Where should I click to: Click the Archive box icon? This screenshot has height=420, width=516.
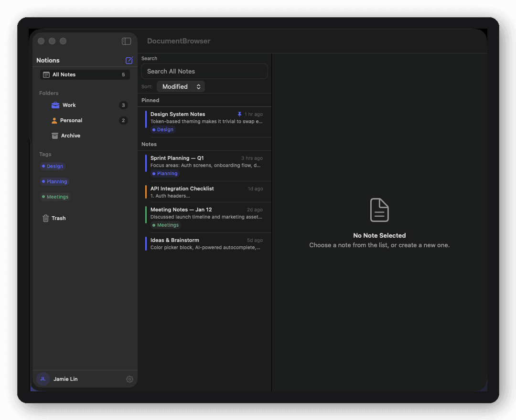point(54,136)
